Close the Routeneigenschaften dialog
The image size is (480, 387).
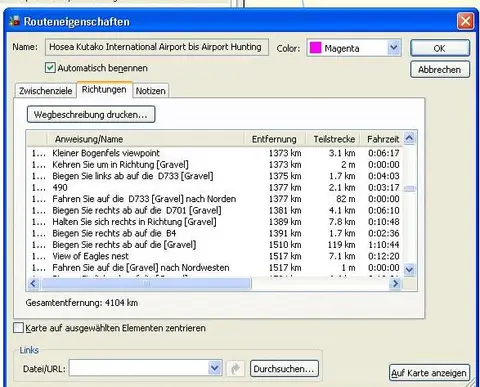465,21
